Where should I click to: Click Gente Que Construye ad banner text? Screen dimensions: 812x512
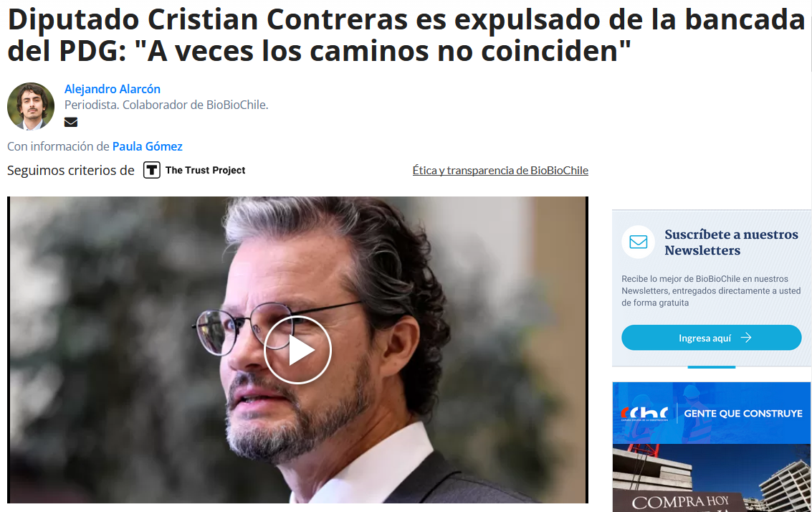pos(743,414)
